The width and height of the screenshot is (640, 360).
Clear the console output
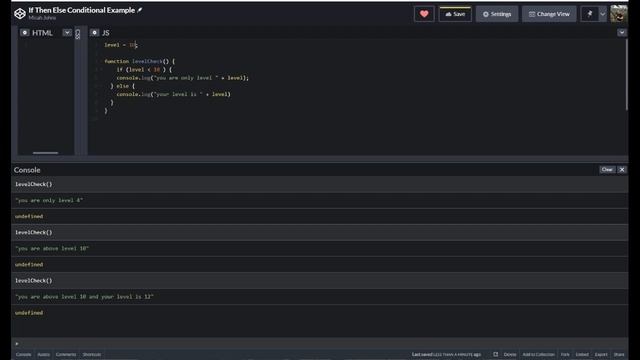(607, 169)
